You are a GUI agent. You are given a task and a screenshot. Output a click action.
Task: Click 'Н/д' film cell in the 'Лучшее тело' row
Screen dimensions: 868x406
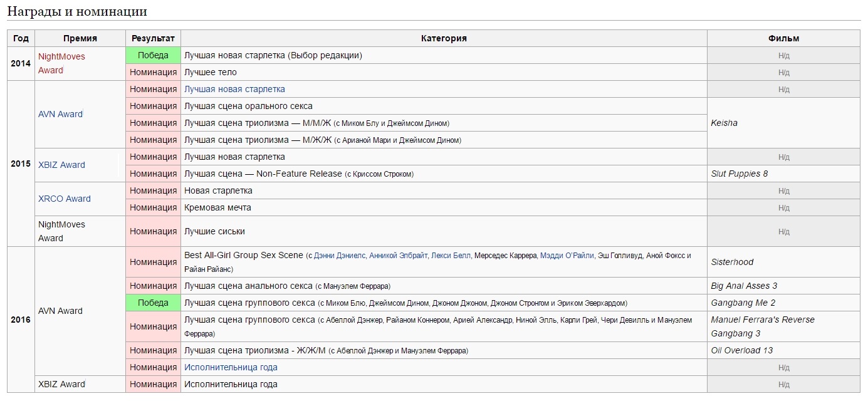tap(783, 72)
